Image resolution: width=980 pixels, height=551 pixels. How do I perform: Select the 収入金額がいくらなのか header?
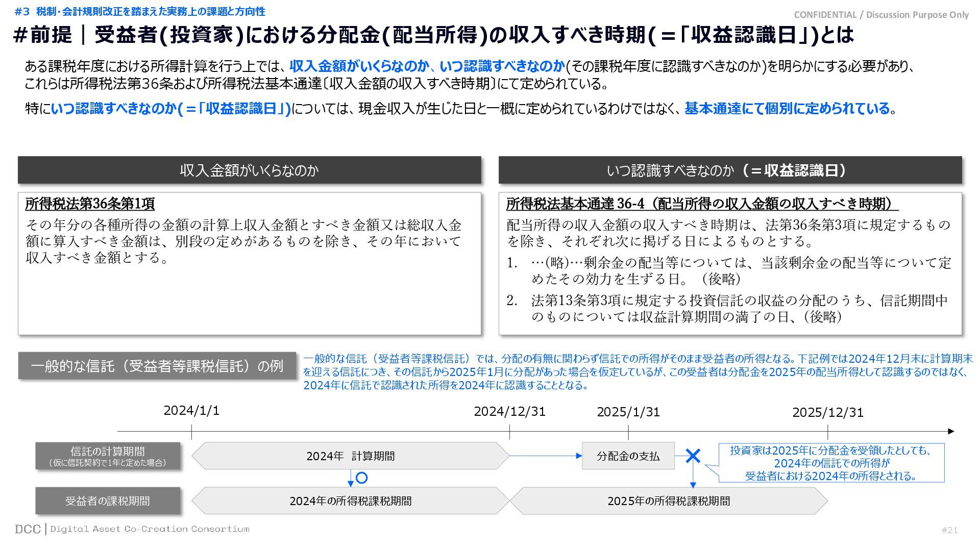click(x=250, y=170)
